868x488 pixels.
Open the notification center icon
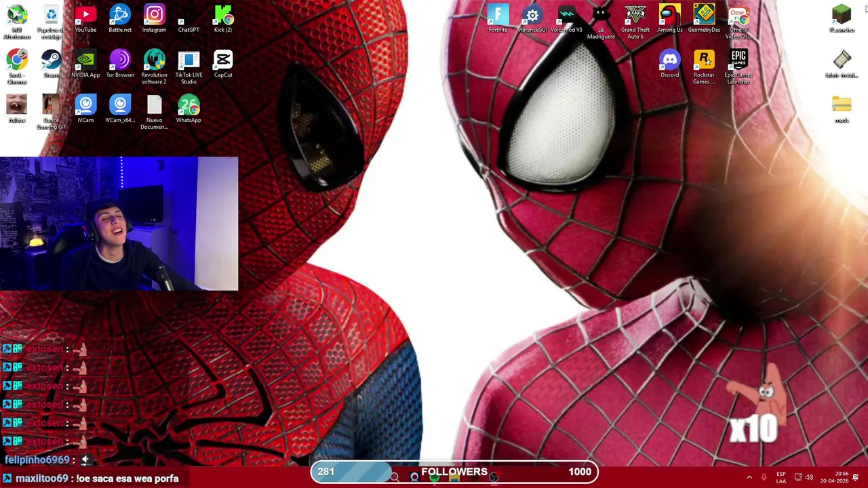click(856, 477)
